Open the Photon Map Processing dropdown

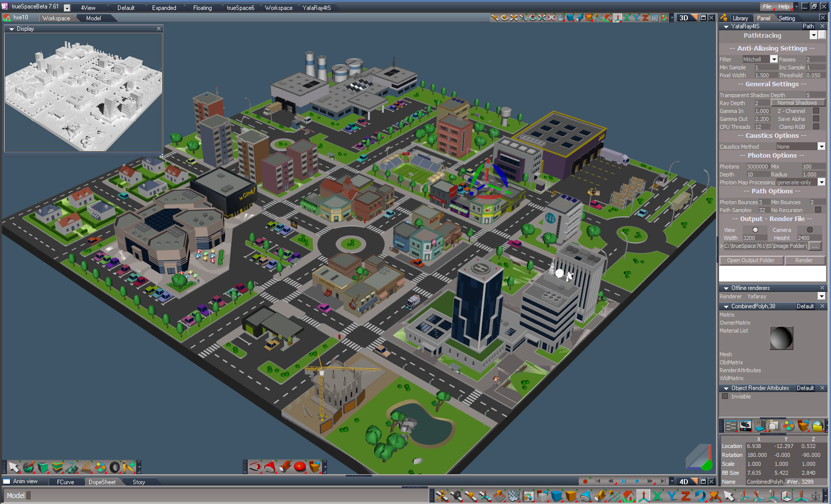pyautogui.click(x=821, y=182)
